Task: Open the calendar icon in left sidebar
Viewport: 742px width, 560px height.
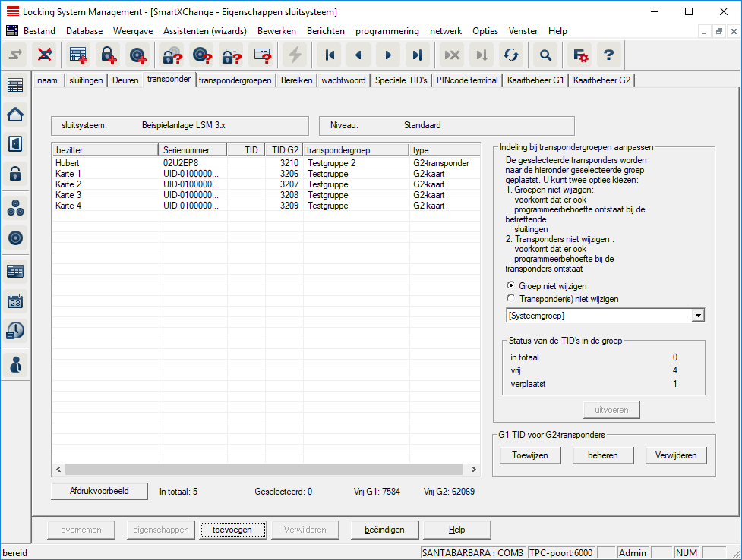Action: tap(15, 300)
